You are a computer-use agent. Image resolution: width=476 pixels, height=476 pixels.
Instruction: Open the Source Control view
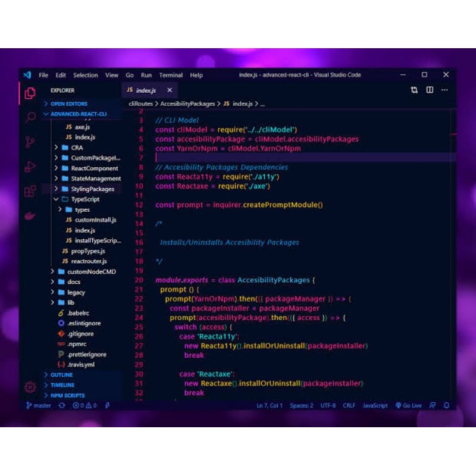click(30, 142)
